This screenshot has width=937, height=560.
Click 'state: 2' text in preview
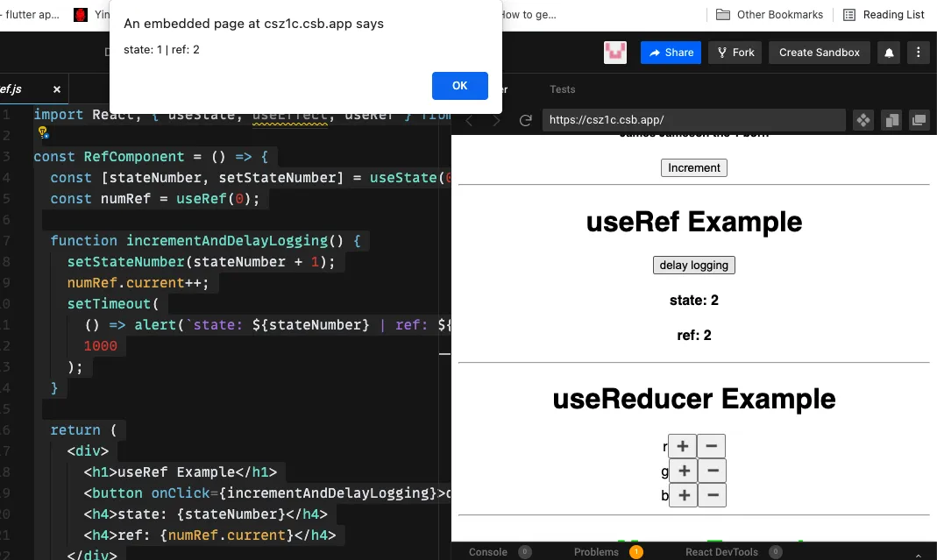click(694, 301)
